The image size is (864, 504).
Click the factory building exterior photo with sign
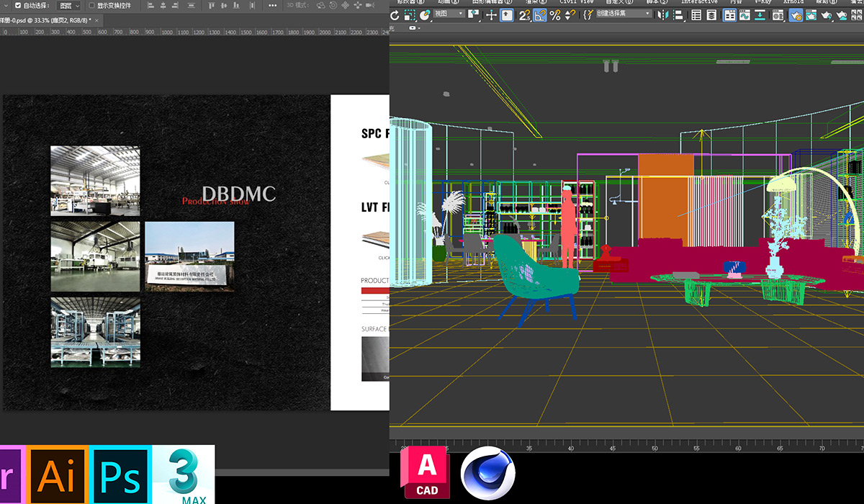189,256
